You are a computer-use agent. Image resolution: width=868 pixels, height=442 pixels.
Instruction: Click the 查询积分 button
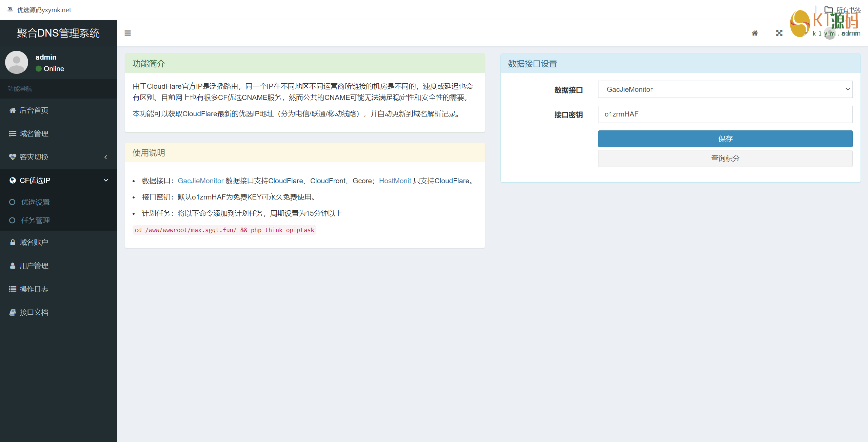pyautogui.click(x=725, y=159)
